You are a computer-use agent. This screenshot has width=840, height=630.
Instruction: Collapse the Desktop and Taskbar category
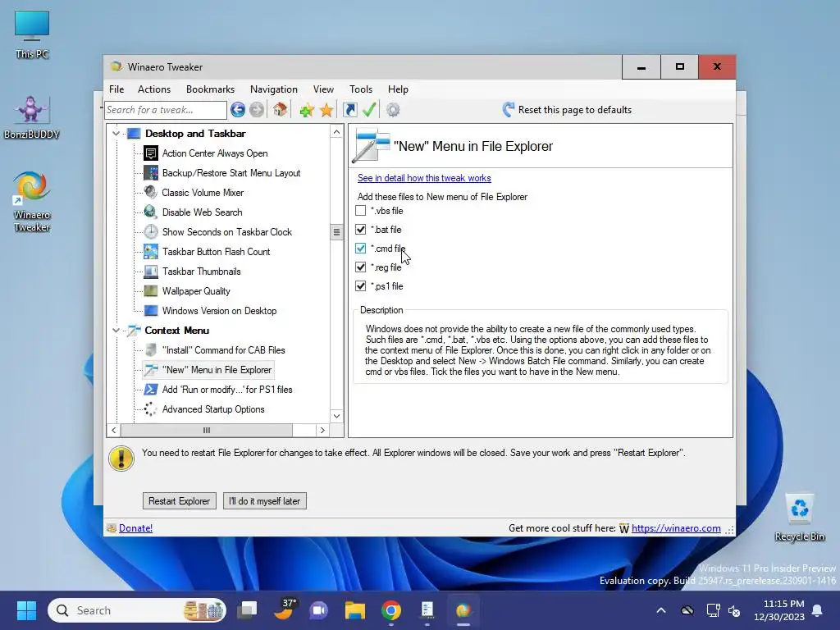coord(116,134)
